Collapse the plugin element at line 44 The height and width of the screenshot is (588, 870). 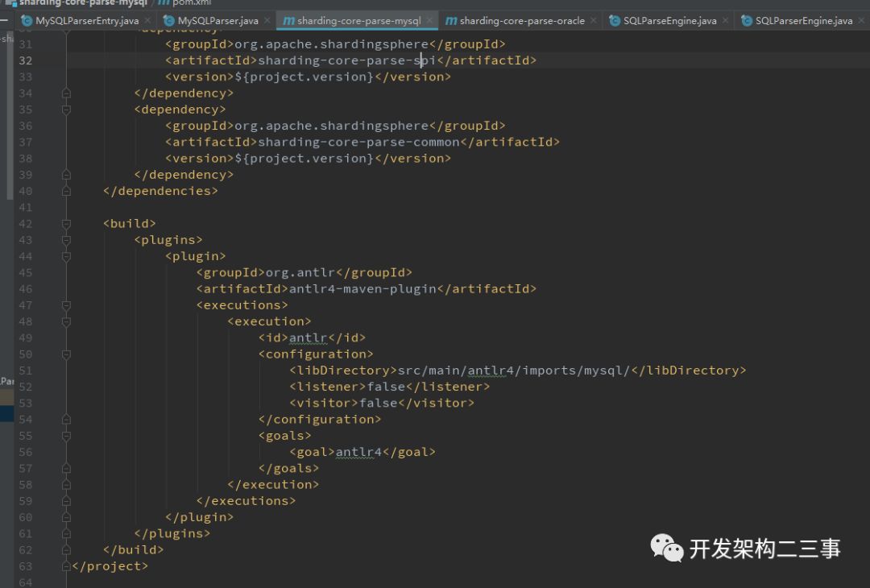click(x=67, y=256)
